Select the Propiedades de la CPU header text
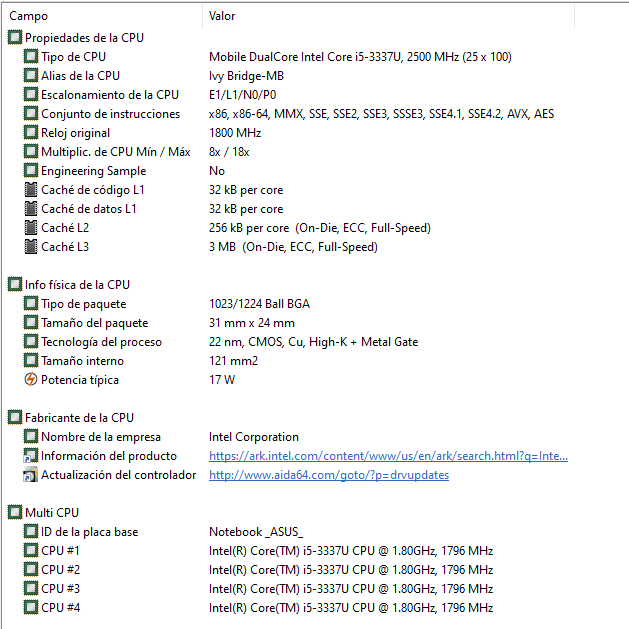The width and height of the screenshot is (629, 629). click(84, 38)
